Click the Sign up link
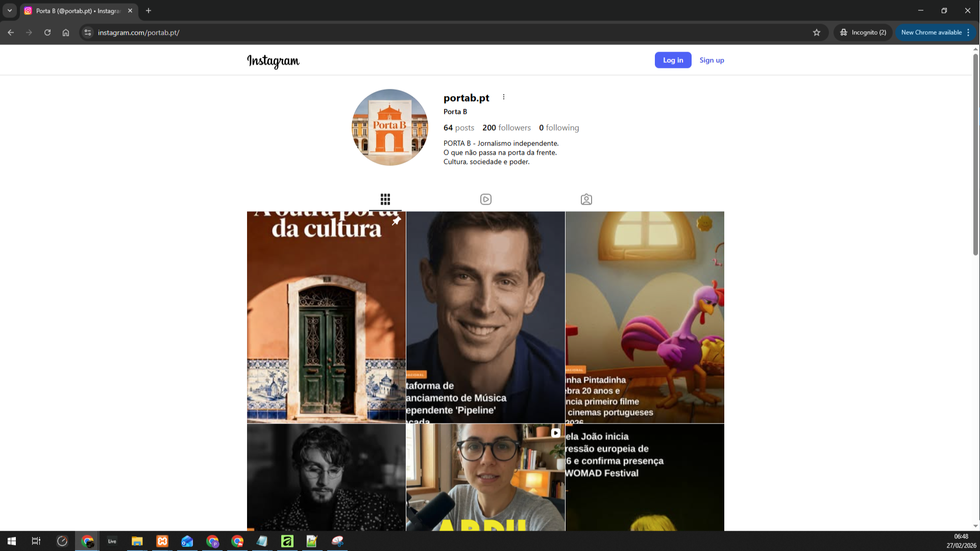This screenshot has width=980, height=551. tap(712, 60)
